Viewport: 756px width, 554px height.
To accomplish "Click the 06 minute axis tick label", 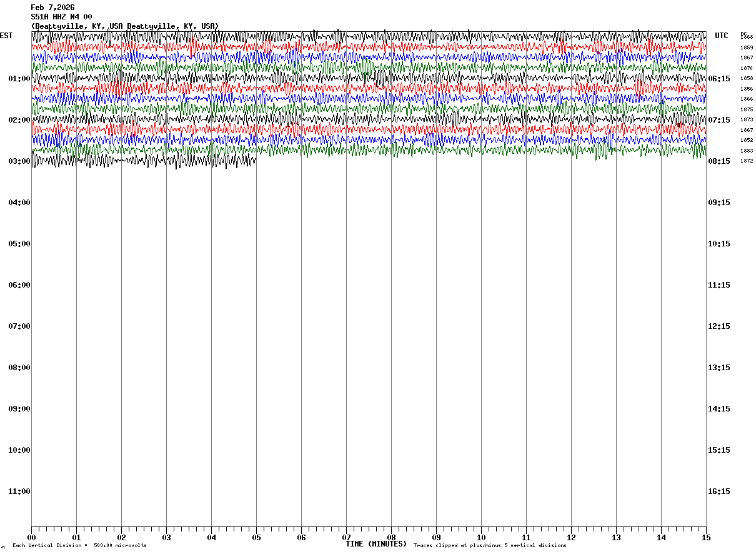I will click(301, 538).
